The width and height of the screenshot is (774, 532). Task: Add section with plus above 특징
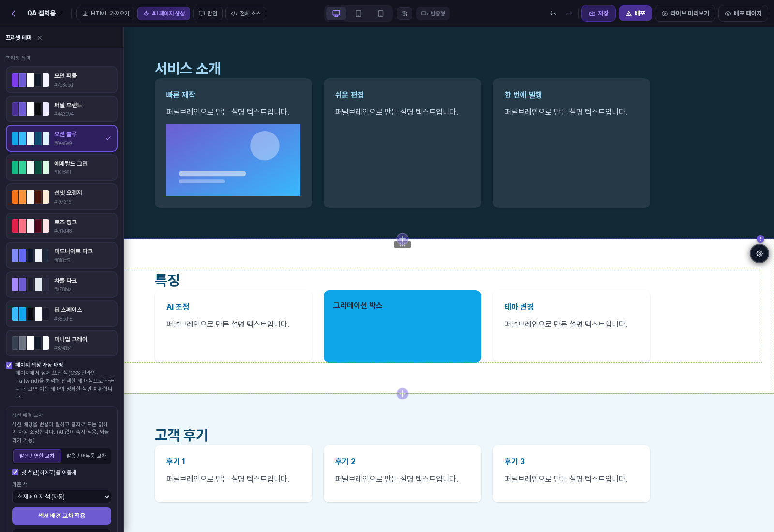tap(402, 238)
